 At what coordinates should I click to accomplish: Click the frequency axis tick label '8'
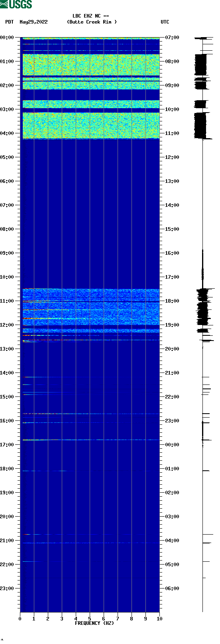(132, 619)
